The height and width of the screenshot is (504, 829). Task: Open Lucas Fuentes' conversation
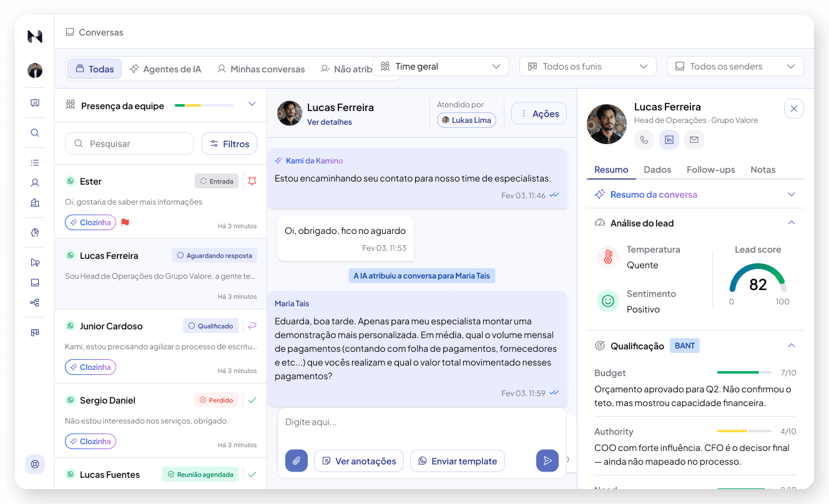click(x=161, y=473)
